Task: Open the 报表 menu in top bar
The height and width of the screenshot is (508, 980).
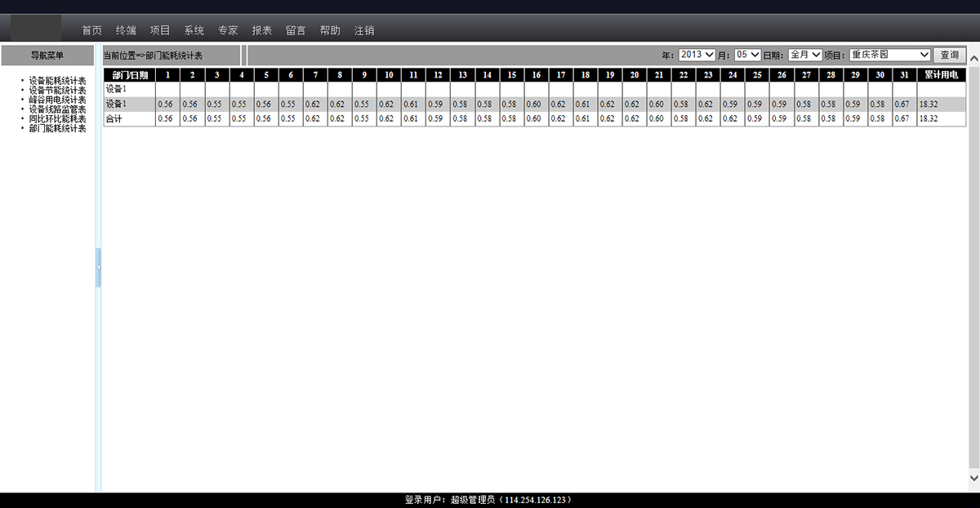Action: 262,30
